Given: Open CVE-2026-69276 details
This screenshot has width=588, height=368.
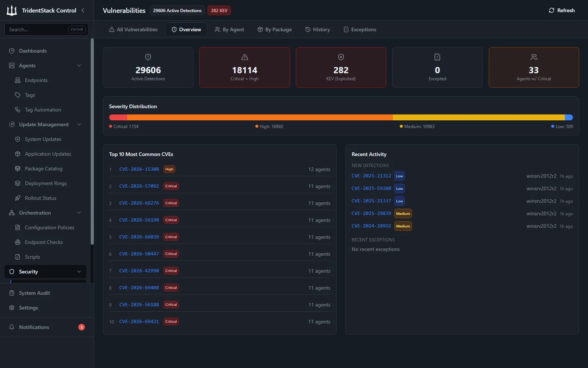Looking at the screenshot, I should 139,203.
